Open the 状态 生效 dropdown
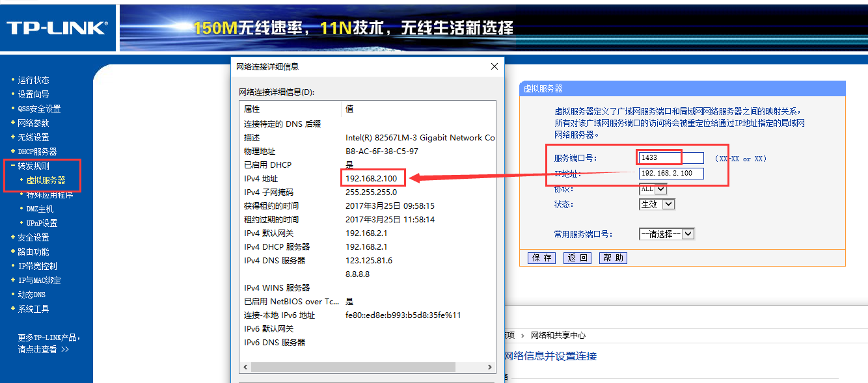Image resolution: width=868 pixels, height=383 pixels. pos(657,204)
